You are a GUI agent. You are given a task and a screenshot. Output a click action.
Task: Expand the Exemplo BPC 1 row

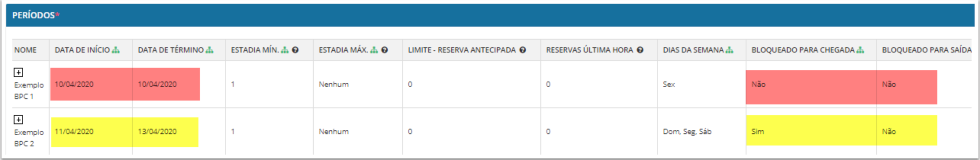coord(18,72)
